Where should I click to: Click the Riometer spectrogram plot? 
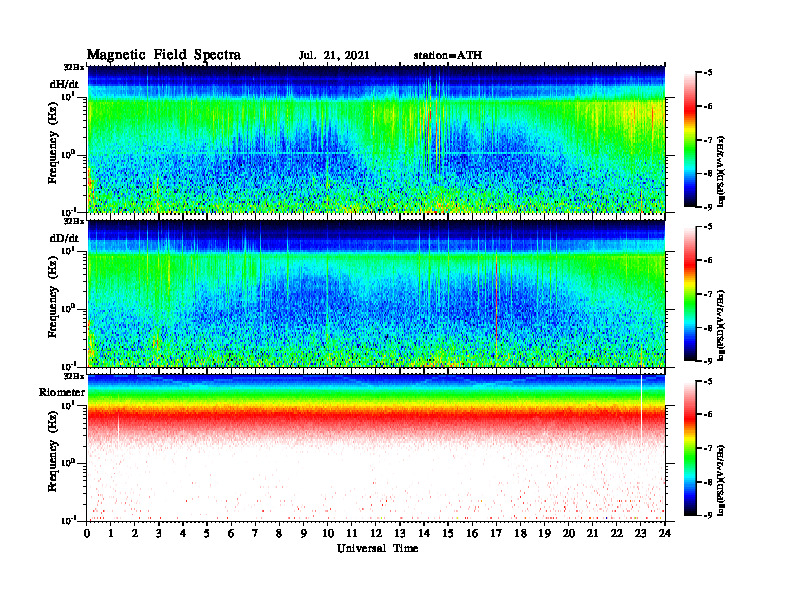(376, 448)
